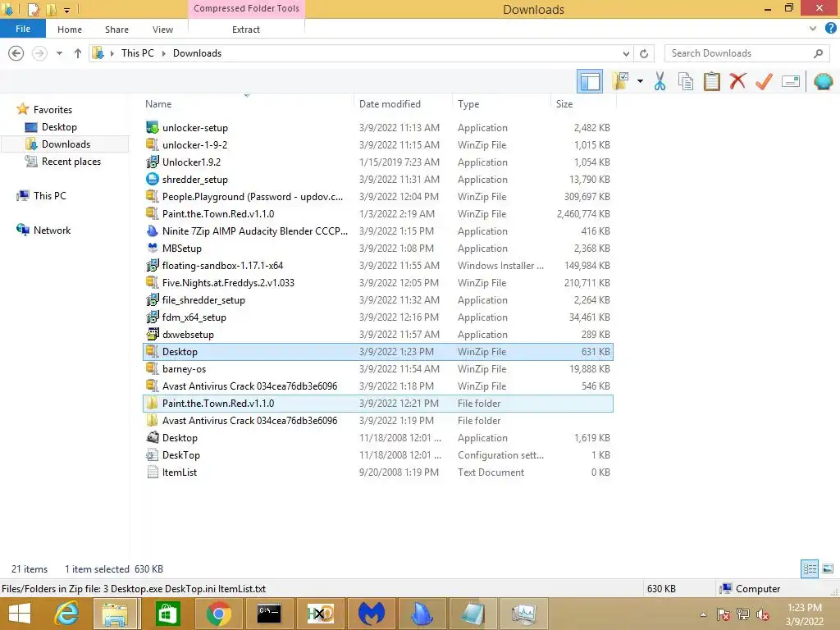840x630 pixels.
Task: Click the Up one level arrow
Action: (x=78, y=53)
